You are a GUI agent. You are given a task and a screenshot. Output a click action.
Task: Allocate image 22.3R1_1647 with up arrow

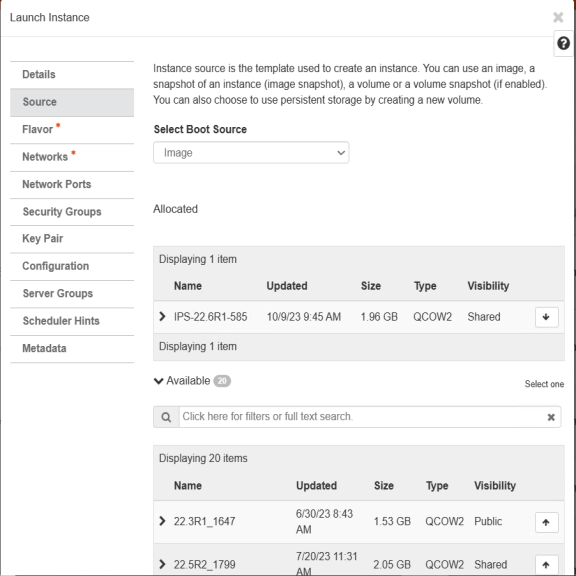pos(546,522)
